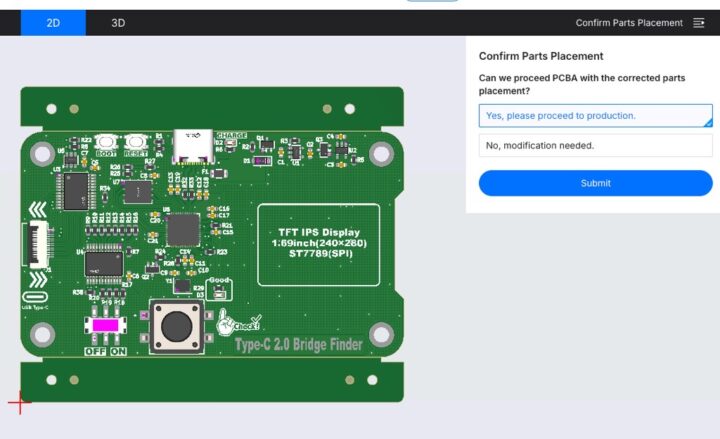Select the top USB Type-C connector
This screenshot has width=720, height=439.
[x=188, y=146]
